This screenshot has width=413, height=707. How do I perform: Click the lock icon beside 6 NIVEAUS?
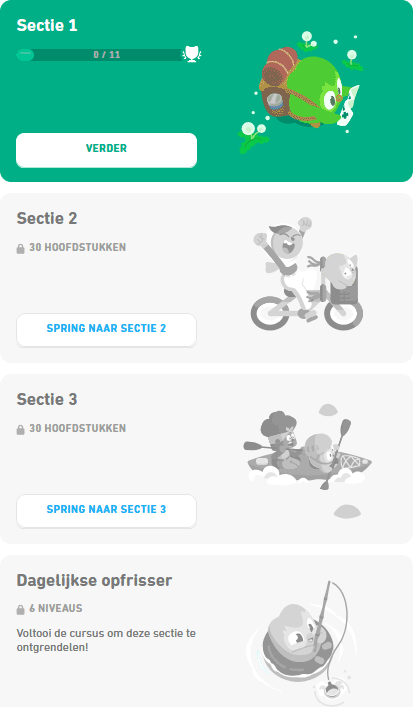tap(20, 609)
